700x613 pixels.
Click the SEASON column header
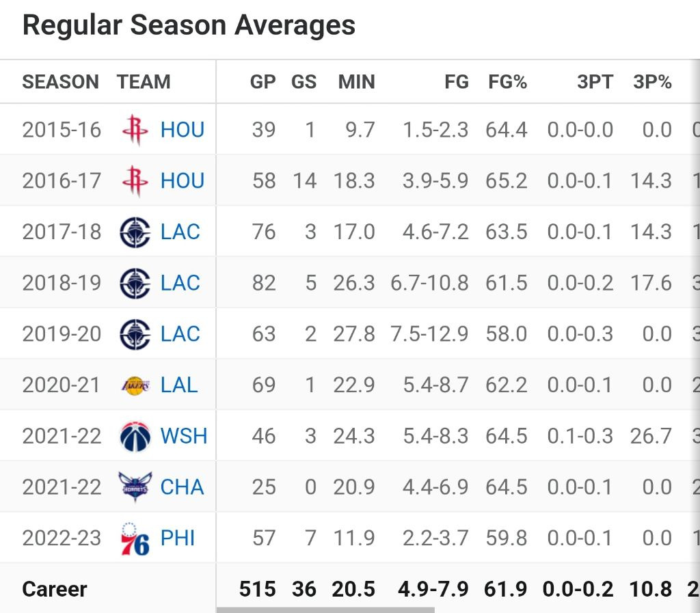pos(61,82)
